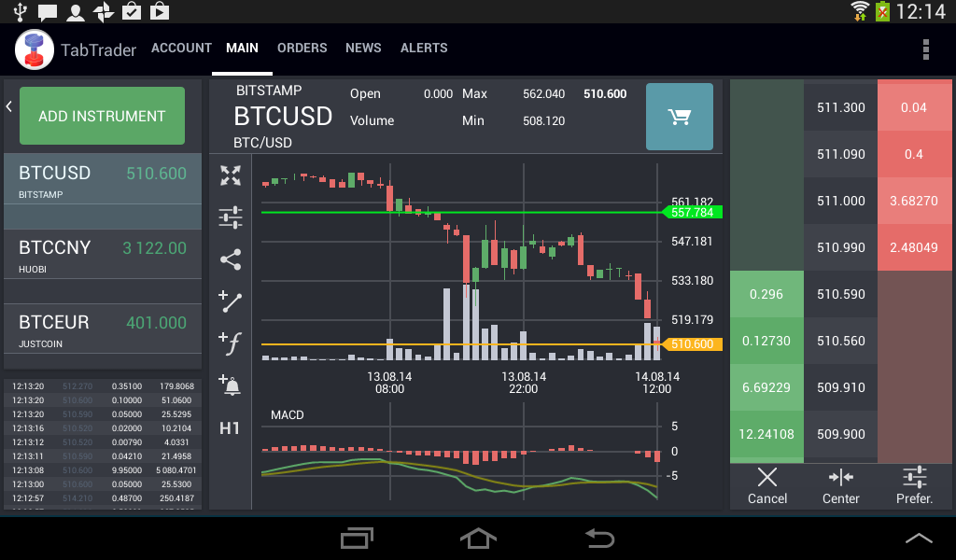Click the ADD INSTRUMENT button
This screenshot has height=560, width=956.
(x=102, y=116)
